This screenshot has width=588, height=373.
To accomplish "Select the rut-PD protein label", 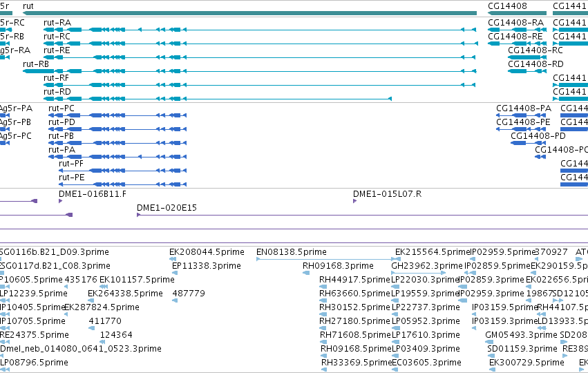I will 62,122.
